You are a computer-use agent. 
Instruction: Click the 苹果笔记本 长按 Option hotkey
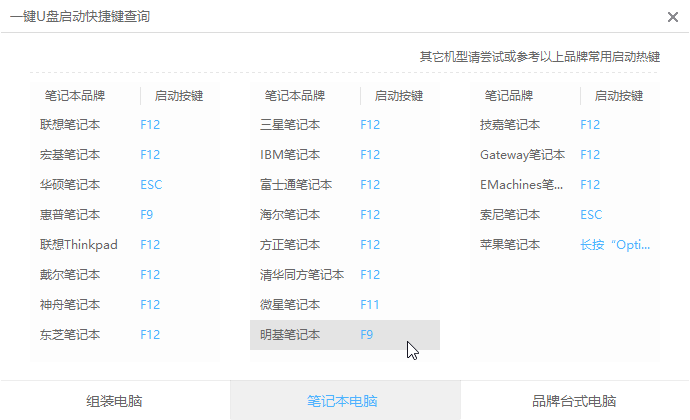point(615,245)
